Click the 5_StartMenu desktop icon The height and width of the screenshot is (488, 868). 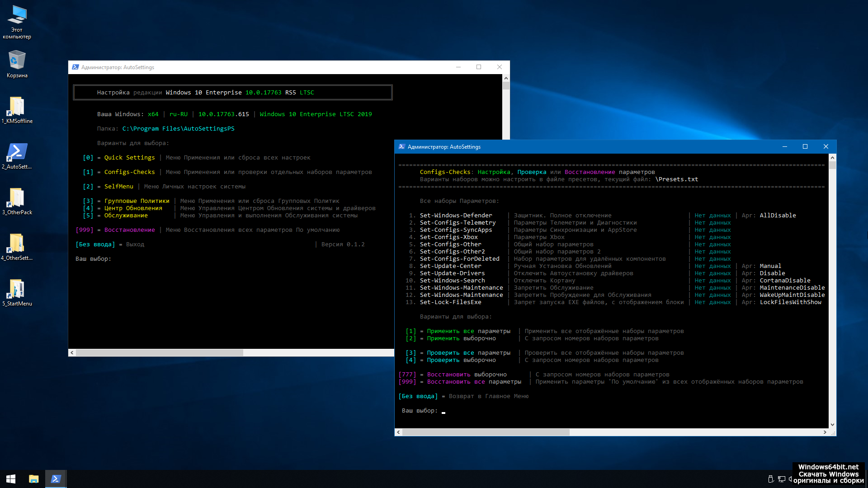17,290
